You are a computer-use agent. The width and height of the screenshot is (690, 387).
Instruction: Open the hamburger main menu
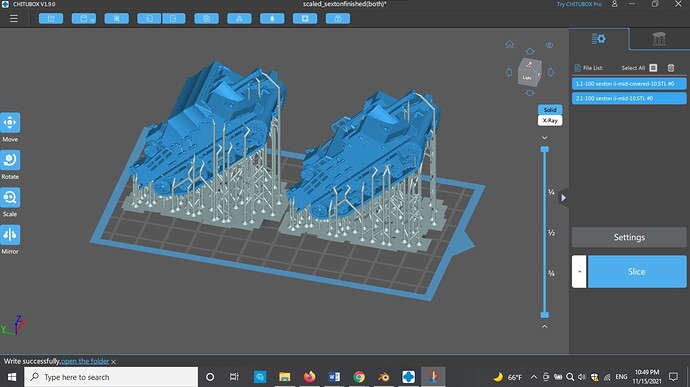(14, 18)
